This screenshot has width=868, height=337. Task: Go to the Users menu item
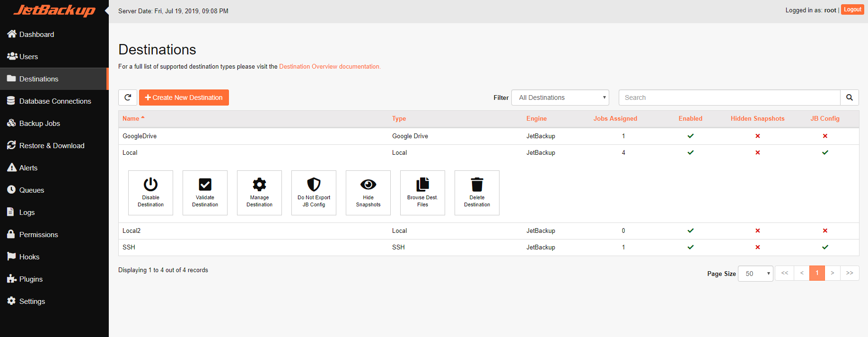click(x=54, y=56)
